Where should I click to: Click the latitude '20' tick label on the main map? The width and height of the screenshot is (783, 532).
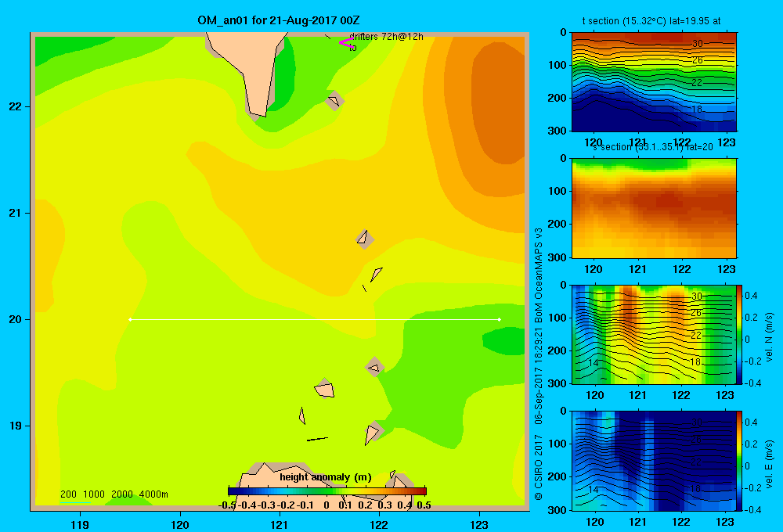pyautogui.click(x=16, y=319)
